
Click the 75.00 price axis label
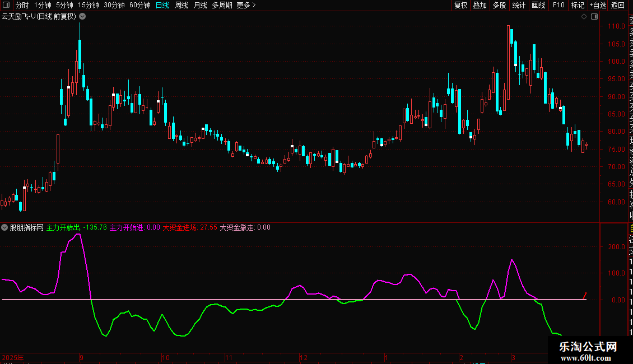coord(616,150)
